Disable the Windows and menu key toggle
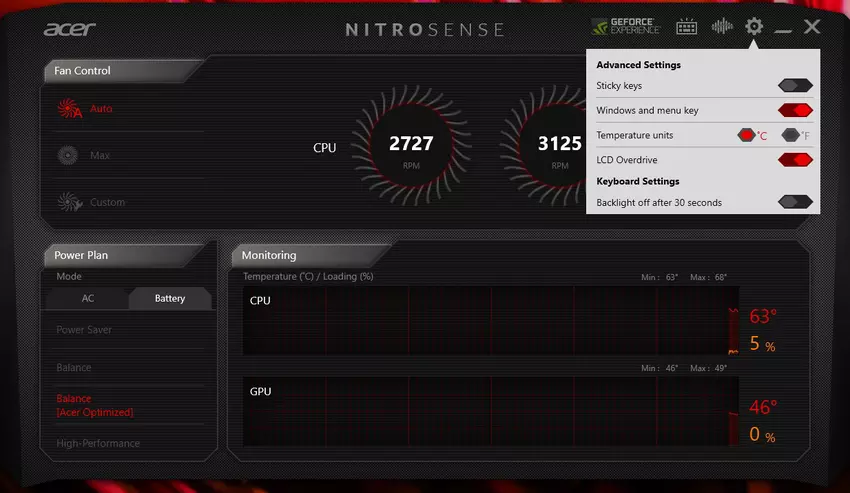The width and height of the screenshot is (850, 493). 795,110
